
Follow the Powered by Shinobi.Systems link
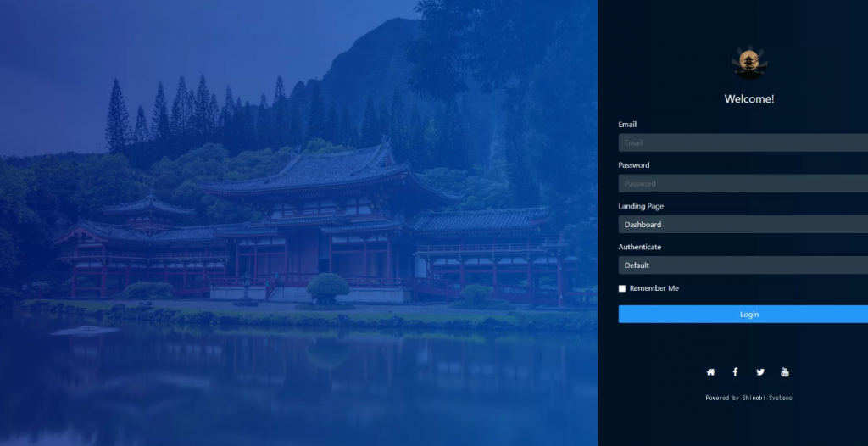(749, 398)
